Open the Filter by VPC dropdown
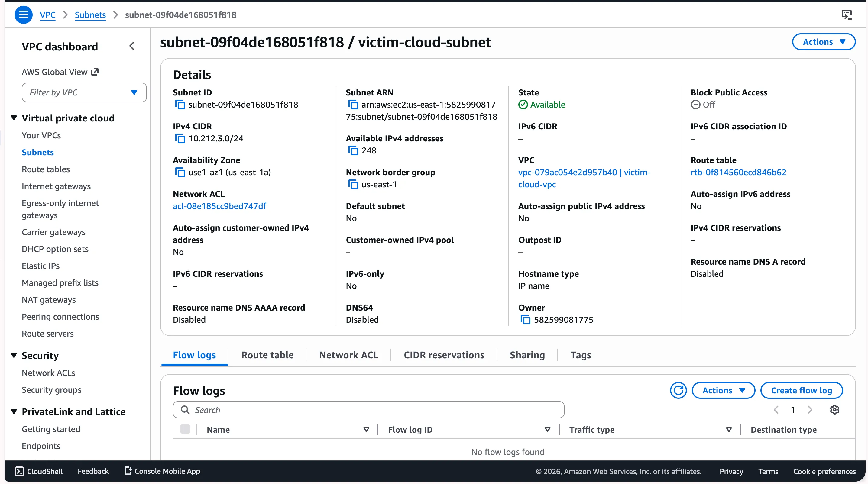868x484 pixels. pos(84,92)
